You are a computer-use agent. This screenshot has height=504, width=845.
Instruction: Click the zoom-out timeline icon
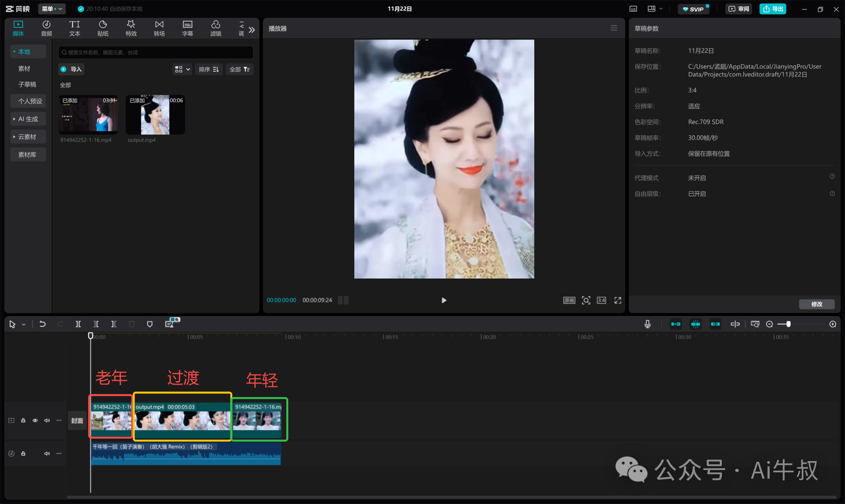(769, 324)
